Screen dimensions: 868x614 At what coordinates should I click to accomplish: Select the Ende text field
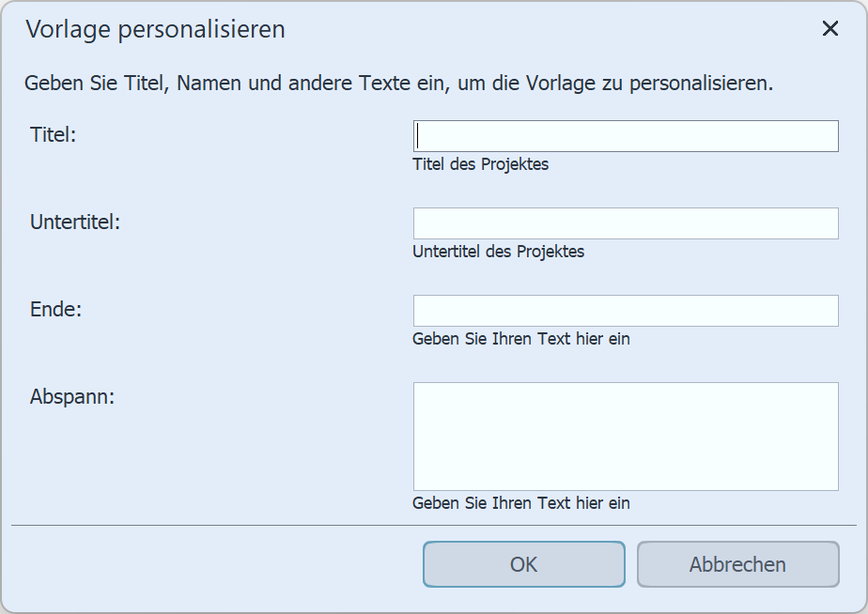[625, 310]
